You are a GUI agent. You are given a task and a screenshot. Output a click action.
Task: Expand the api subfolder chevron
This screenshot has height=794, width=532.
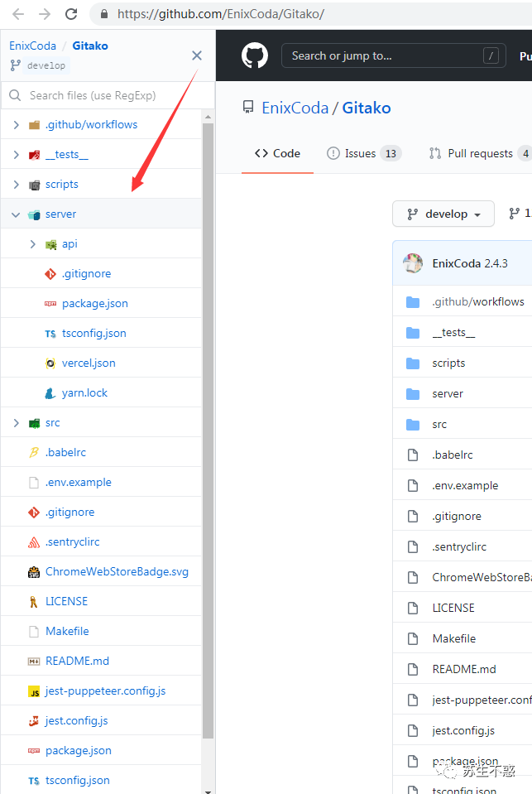point(33,244)
